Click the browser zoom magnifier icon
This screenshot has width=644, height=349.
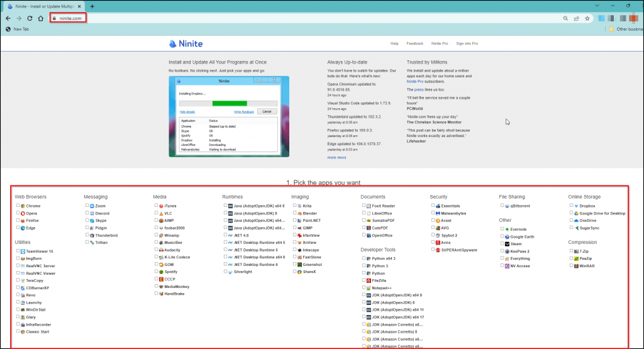565,18
